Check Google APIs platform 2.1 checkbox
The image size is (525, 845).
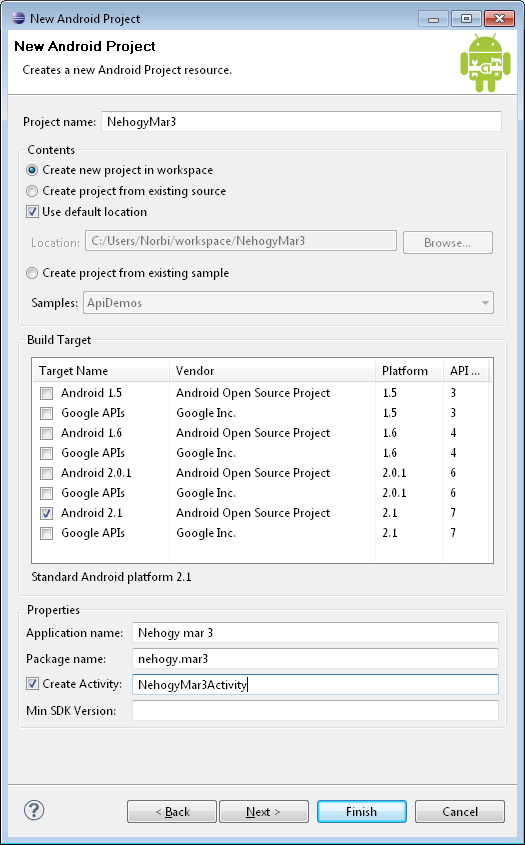47,533
